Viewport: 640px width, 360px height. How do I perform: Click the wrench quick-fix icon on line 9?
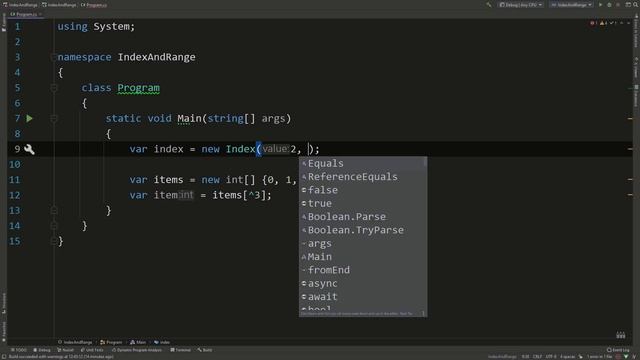click(x=29, y=149)
